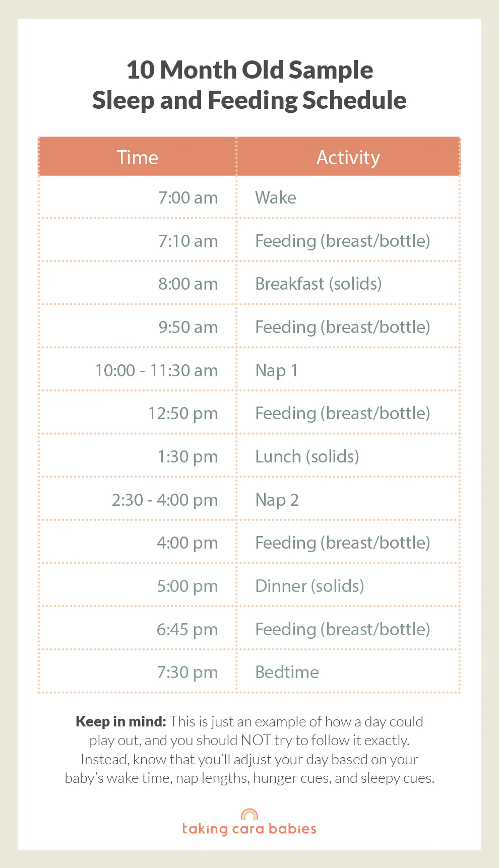Select the Nap 1 activity cell
The width and height of the screenshot is (499, 868).
(277, 370)
